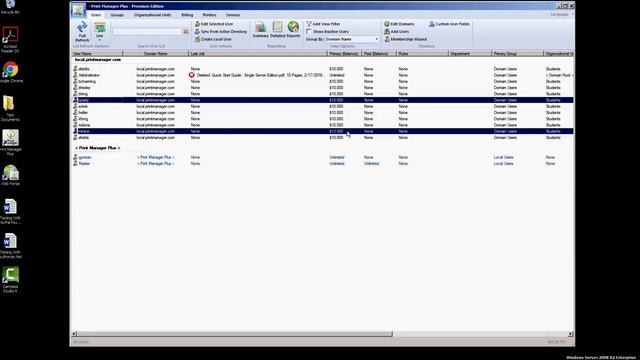
Task: Open Camtasia Studio 8 desktop shortcut
Action: click(10, 280)
